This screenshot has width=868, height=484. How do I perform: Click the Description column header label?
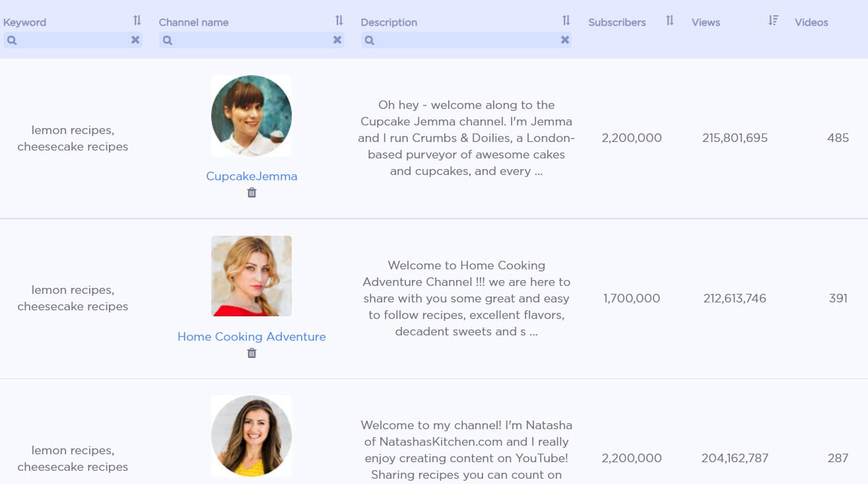[389, 22]
